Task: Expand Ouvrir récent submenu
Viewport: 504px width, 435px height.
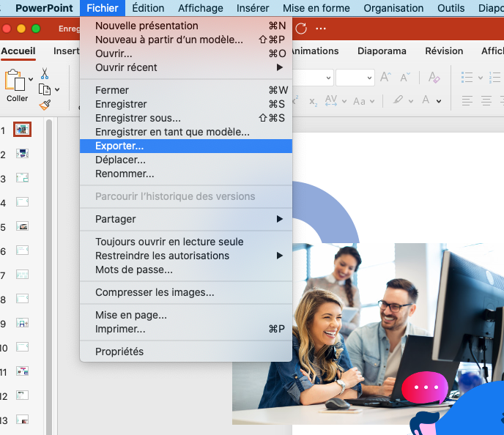Action: tap(186, 67)
